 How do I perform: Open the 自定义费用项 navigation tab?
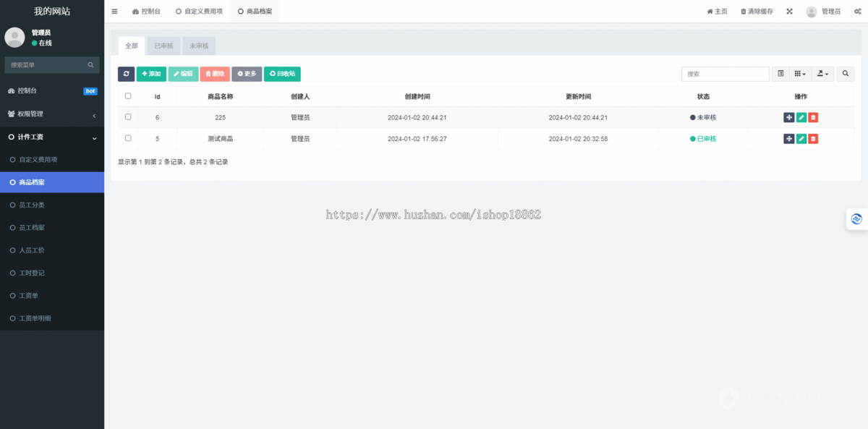(200, 11)
